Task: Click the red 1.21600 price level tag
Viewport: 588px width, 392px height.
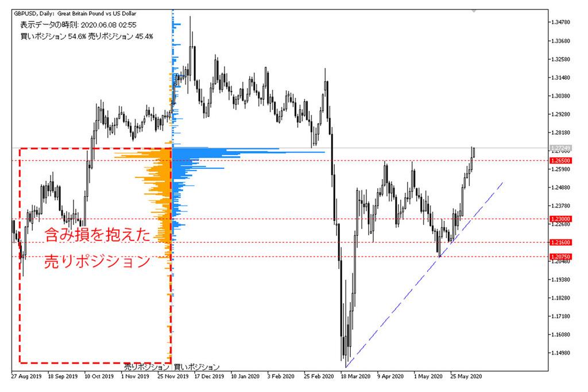Action: [560, 243]
